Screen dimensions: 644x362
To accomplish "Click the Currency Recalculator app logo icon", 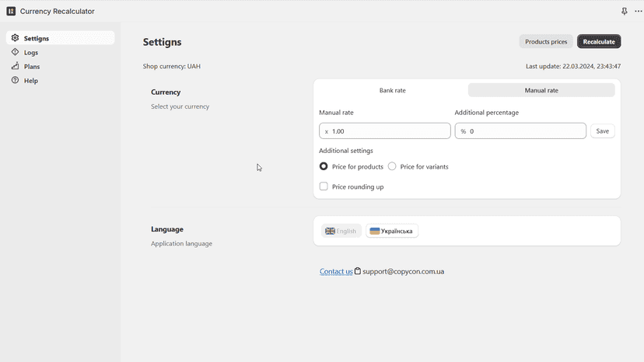I will coord(11,11).
